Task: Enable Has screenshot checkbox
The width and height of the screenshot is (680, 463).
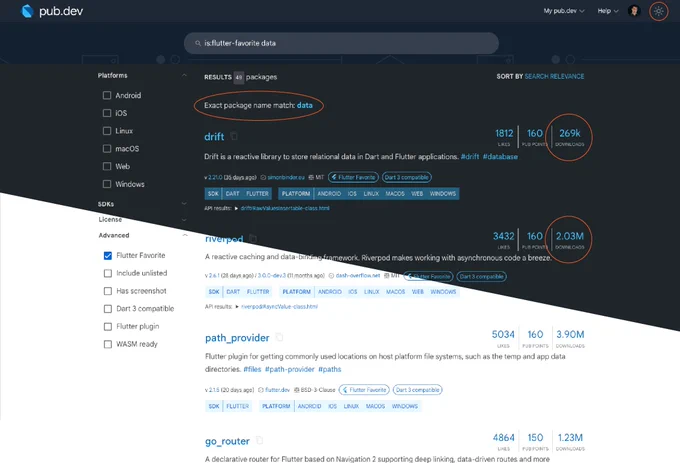Action: click(x=108, y=291)
